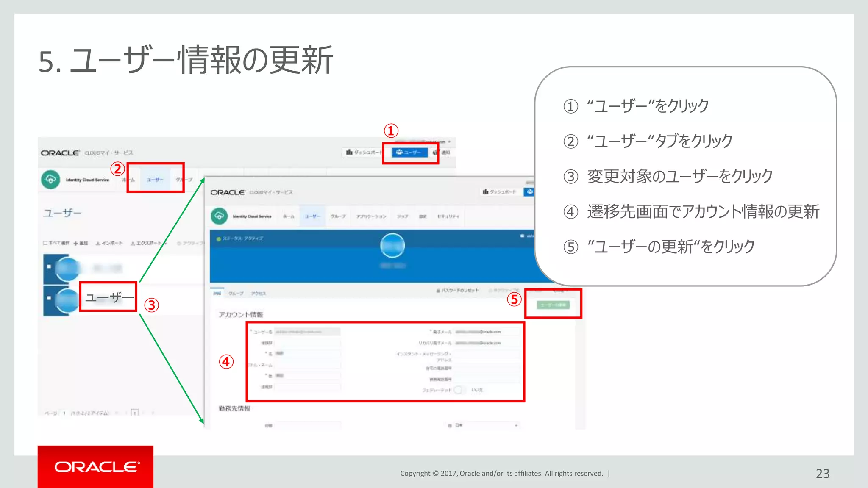
Task: Open the first blurred user name link
Action: click(107, 268)
